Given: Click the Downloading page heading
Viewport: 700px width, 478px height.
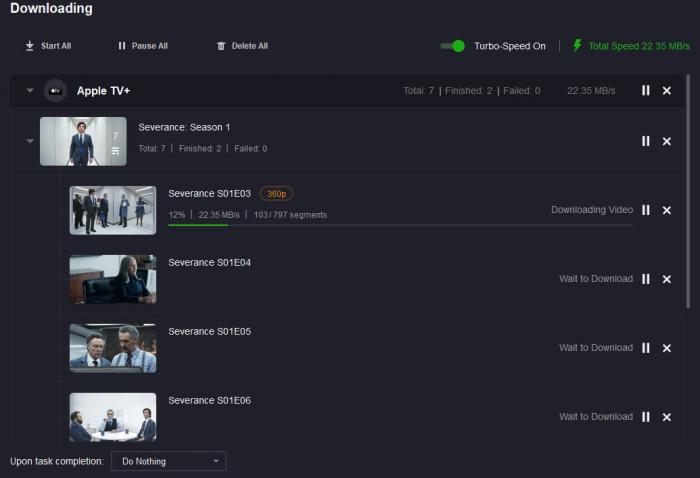Looking at the screenshot, I should (51, 8).
